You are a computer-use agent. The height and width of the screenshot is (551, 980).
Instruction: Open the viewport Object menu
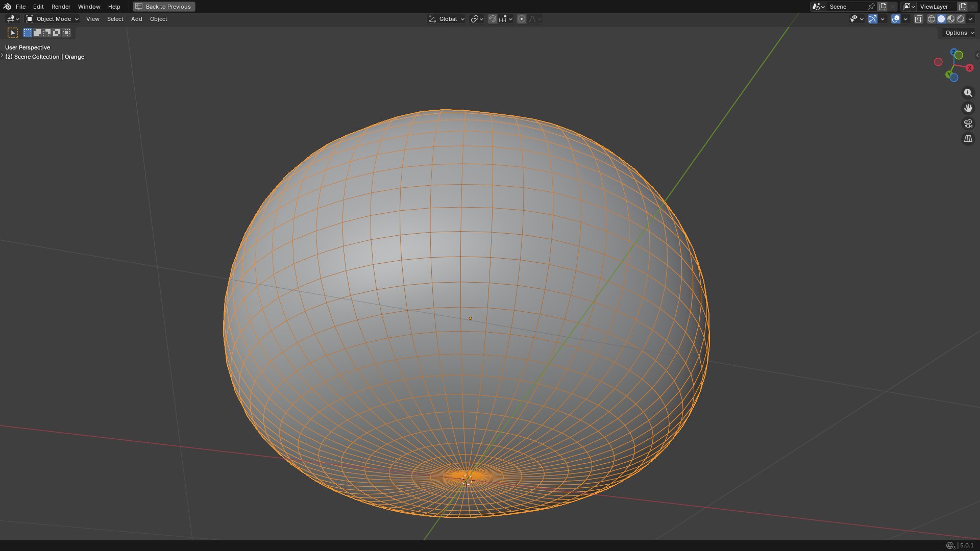click(158, 19)
